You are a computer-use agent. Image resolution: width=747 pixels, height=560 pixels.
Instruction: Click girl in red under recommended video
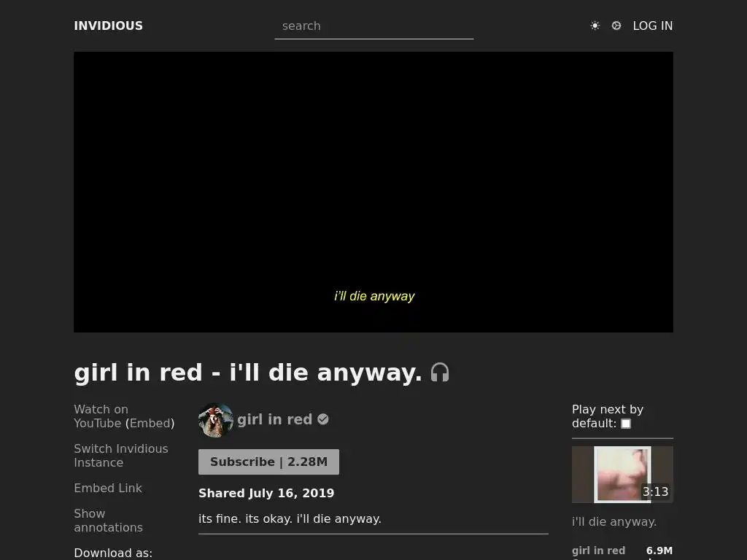coord(598,551)
